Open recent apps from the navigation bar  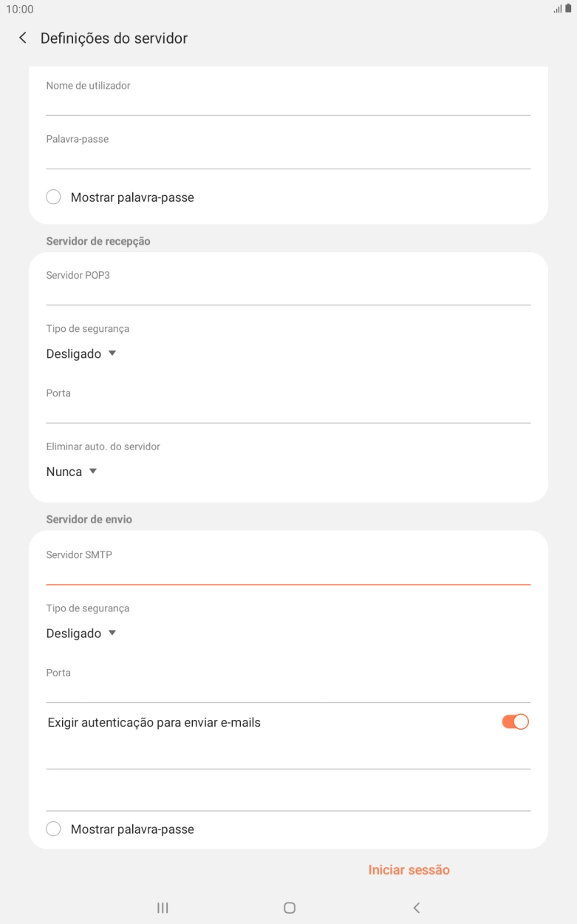(x=162, y=907)
